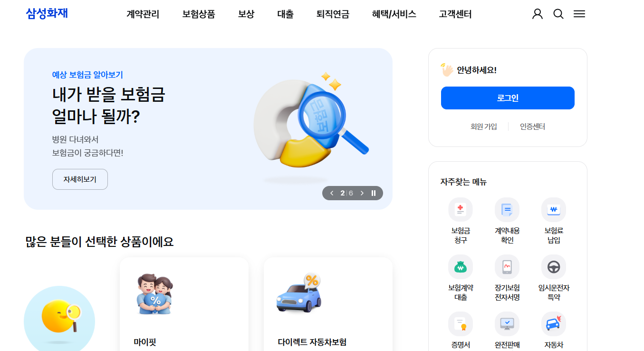Go to the previous banner slide arrow
Screen dimensions: 644x351
tap(332, 193)
